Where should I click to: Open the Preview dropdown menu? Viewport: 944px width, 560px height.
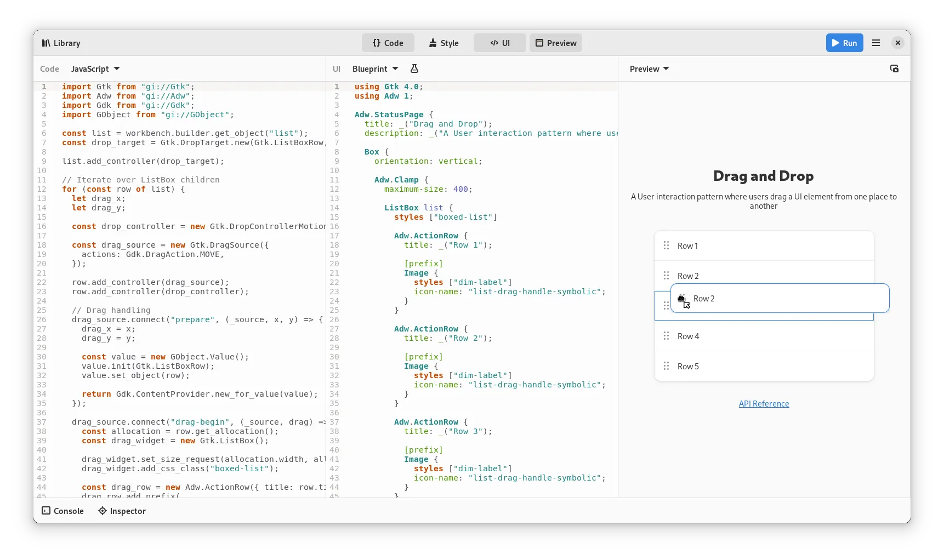[649, 68]
